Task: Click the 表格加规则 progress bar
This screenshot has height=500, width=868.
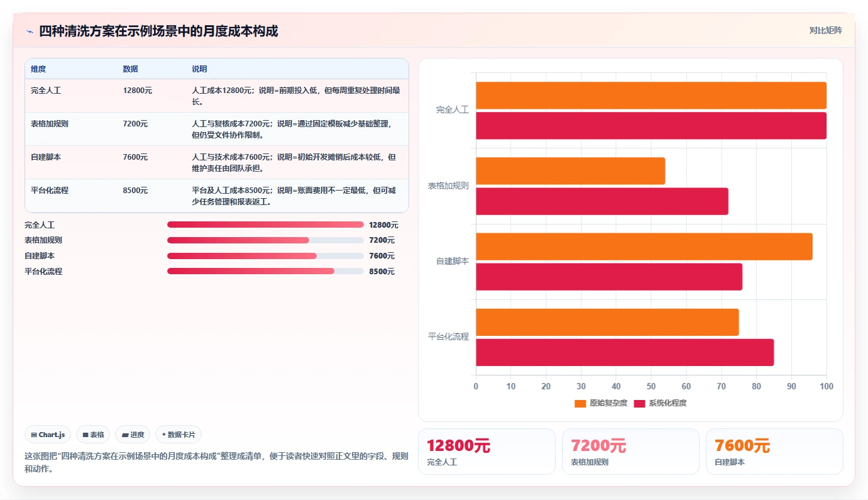Action: (265, 240)
